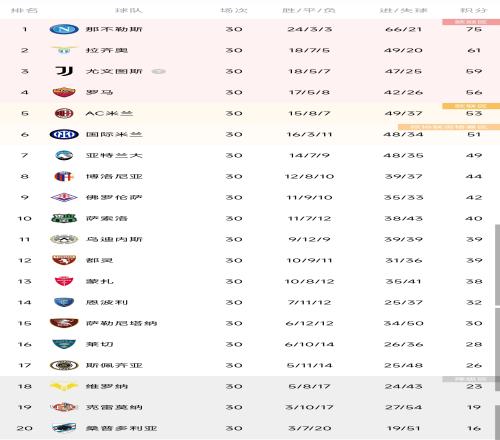Screen dimensions: 500x440
Task: Click the Bologna (博洛尼亚) crest
Action: (x=64, y=176)
